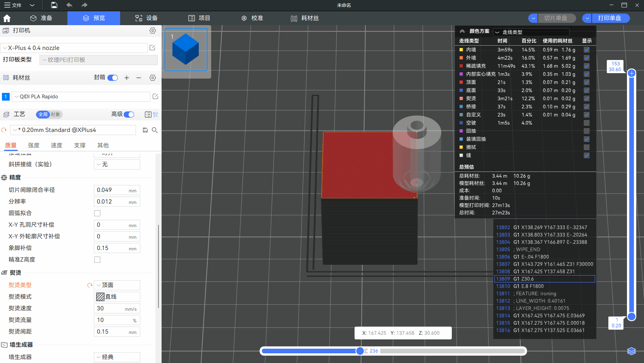Click the 熨烫速度 input field
Viewport: 644px width, 363px height.
tap(110, 308)
